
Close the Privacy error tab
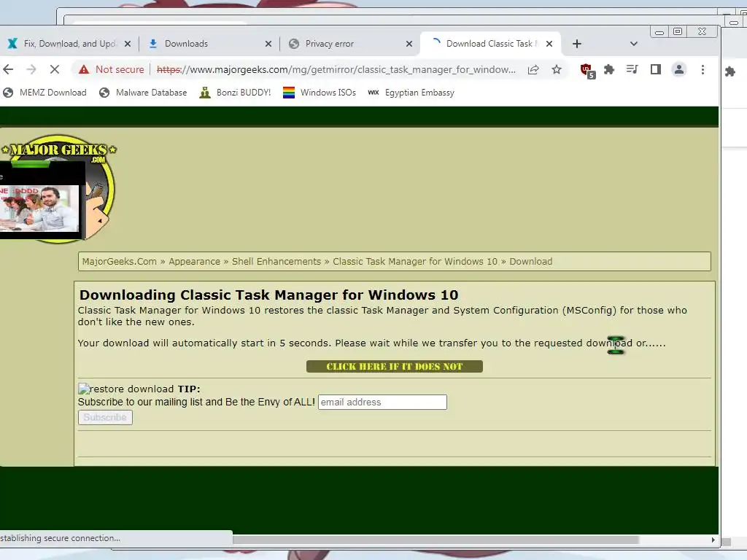pos(409,44)
